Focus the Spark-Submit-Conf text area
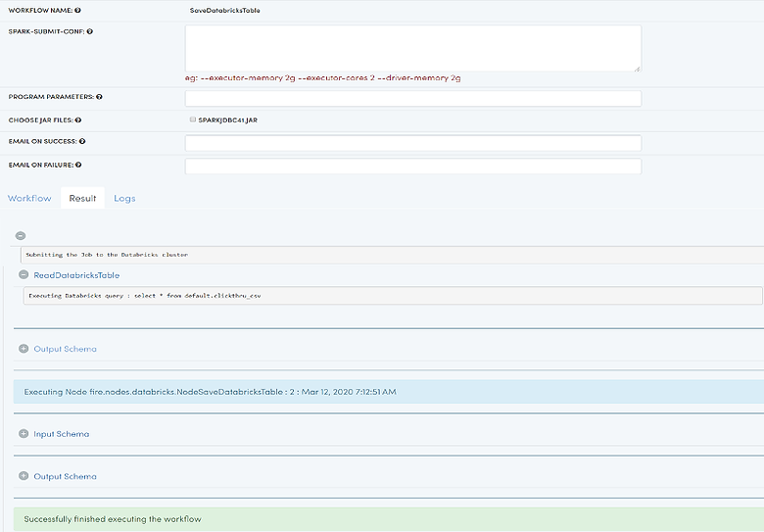Viewport: 764px width, 532px height. pyautogui.click(x=413, y=49)
